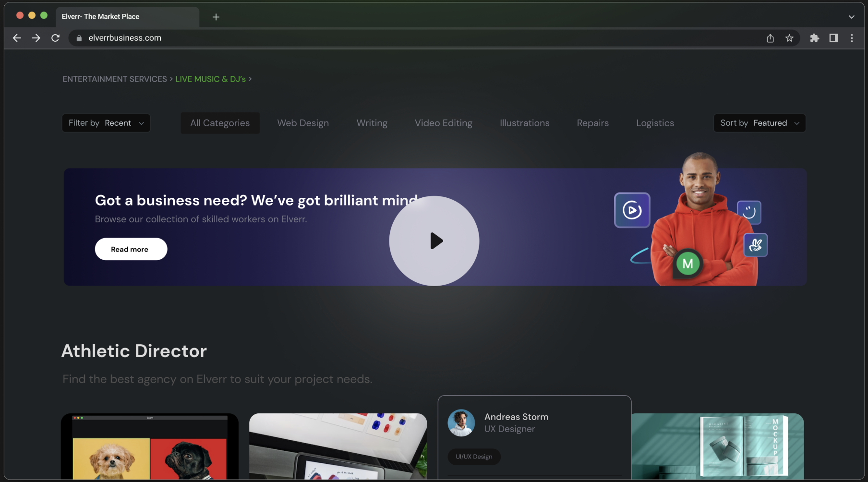Open the extensions puzzle icon
The width and height of the screenshot is (868, 482).
pos(814,38)
